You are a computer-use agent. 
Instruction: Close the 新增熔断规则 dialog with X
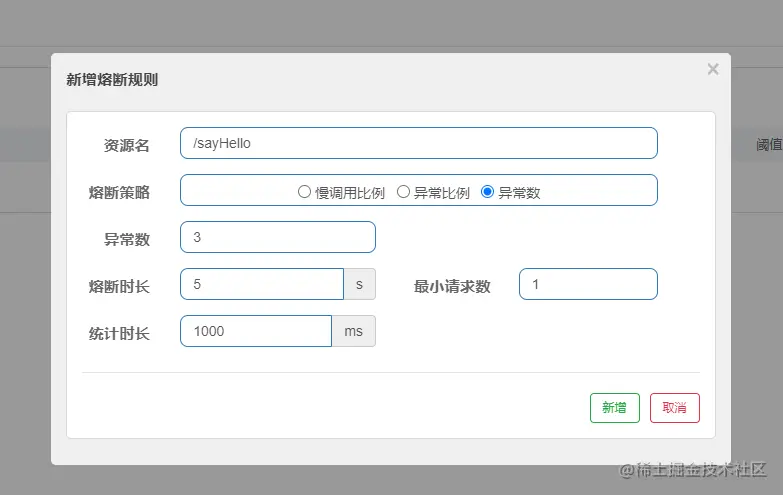(713, 69)
